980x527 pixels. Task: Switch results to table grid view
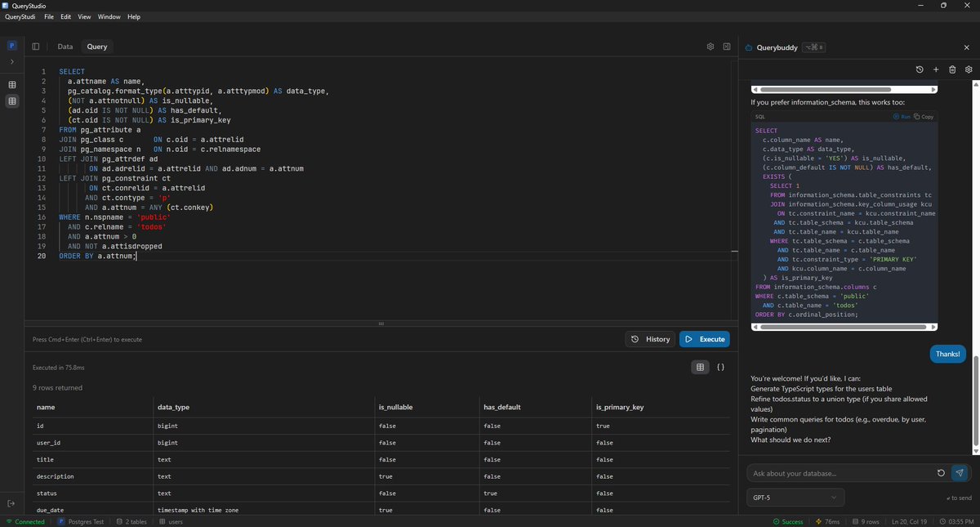click(700, 368)
